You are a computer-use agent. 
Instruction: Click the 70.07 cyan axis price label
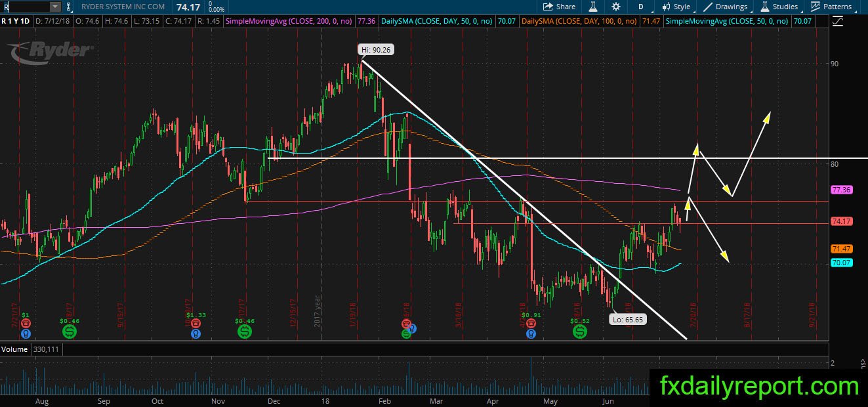(841, 263)
